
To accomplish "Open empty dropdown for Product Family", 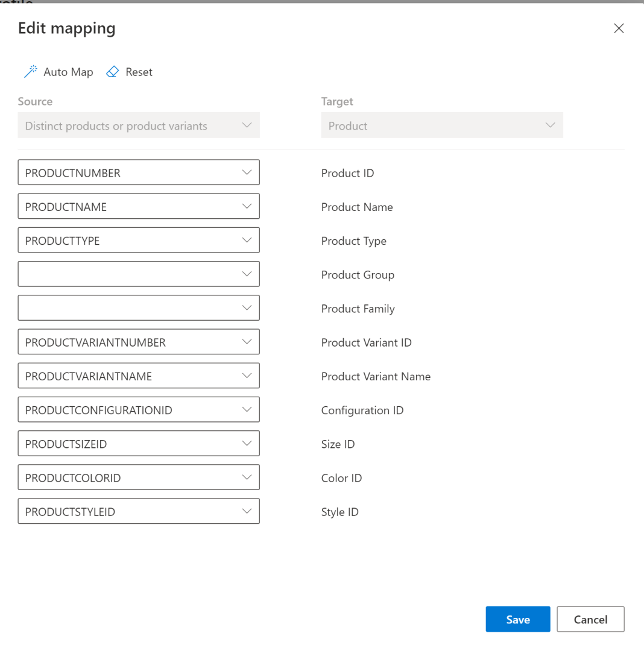I will pos(138,307).
